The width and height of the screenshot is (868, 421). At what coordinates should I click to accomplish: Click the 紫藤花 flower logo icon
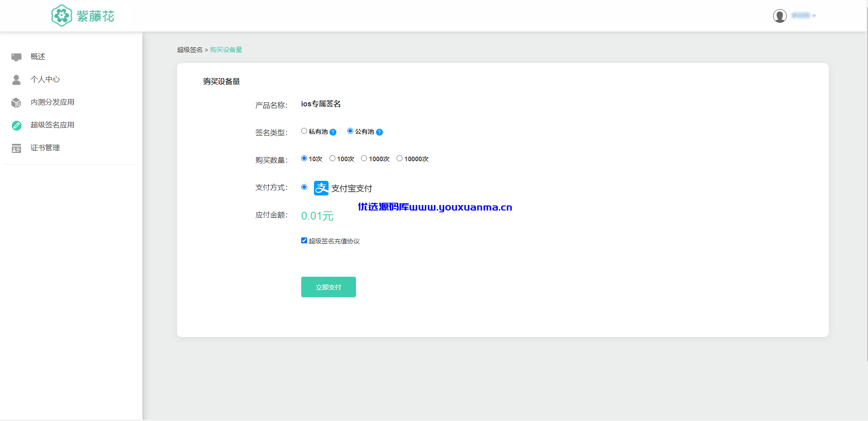coord(62,16)
